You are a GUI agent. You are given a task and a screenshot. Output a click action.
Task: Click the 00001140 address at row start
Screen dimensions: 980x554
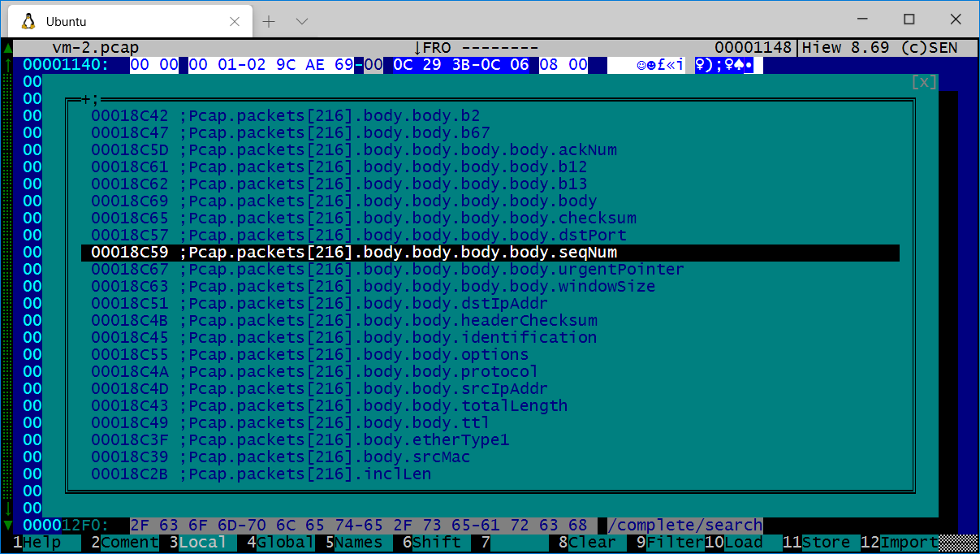click(x=67, y=64)
